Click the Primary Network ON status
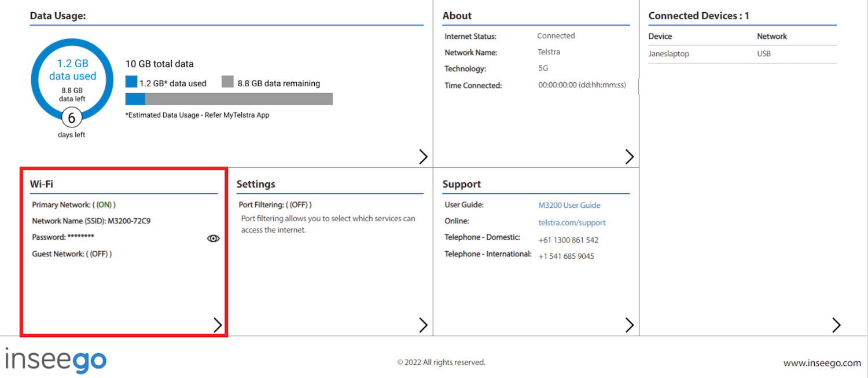This screenshot has width=868, height=378. [104, 205]
